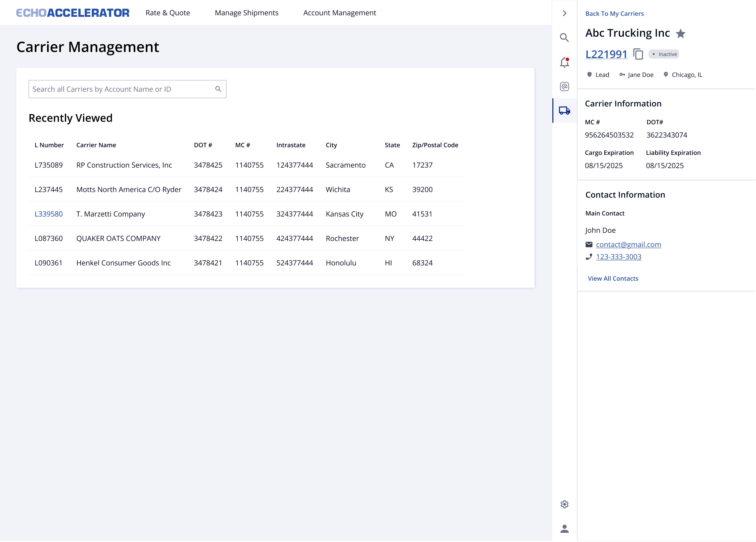The width and height of the screenshot is (756, 542).
Task: Click Back To My Carriers link
Action: tap(614, 14)
